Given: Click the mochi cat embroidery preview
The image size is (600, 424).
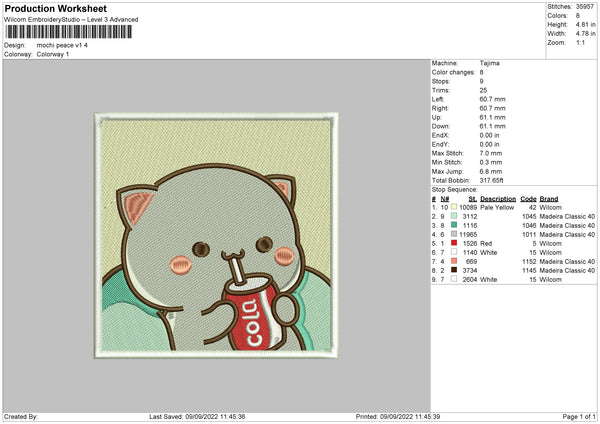Looking at the screenshot, I should click(x=216, y=235).
